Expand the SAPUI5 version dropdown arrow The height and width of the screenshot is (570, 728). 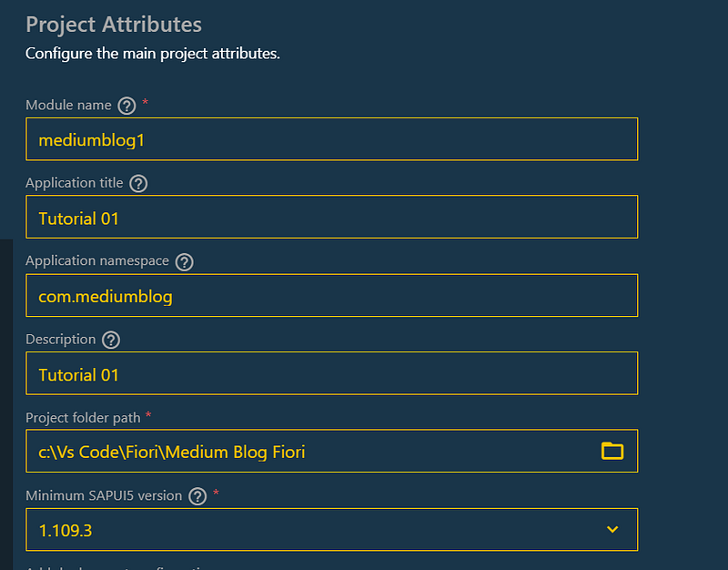coord(612,529)
